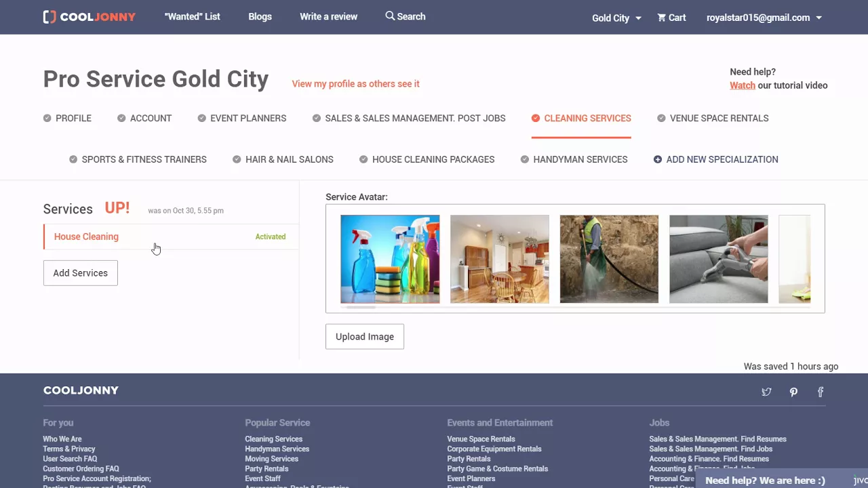Click the CoolJonny logo in header
Image resolution: width=868 pixels, height=488 pixels.
[x=90, y=17]
